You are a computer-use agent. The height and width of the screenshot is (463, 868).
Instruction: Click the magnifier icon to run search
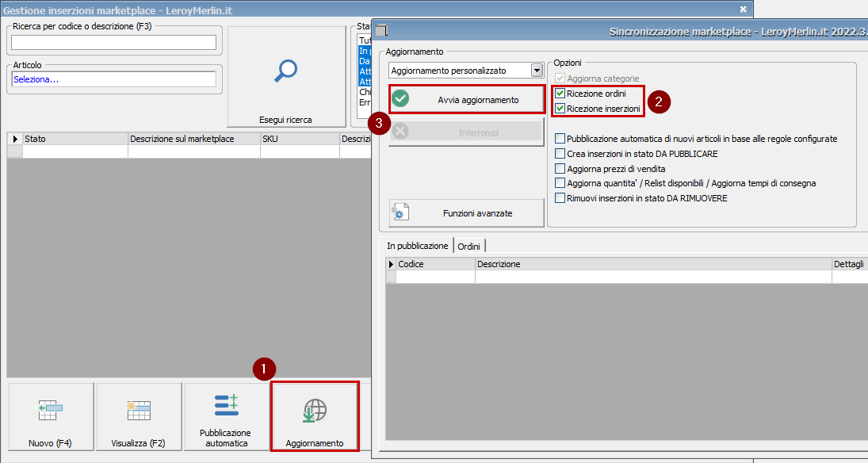point(286,71)
